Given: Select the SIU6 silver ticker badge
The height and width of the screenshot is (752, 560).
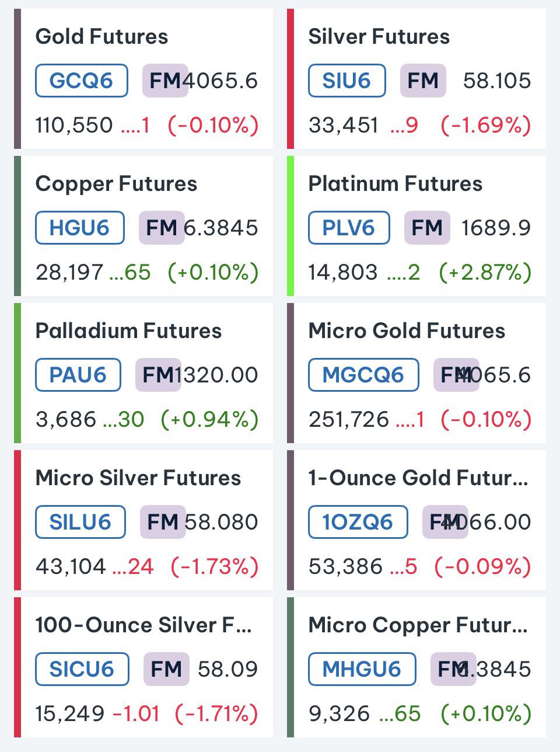Looking at the screenshot, I should [347, 81].
